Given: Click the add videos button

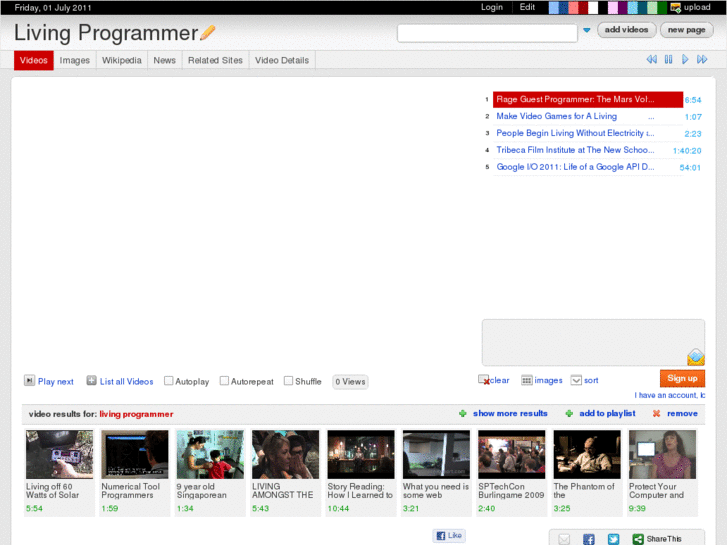Looking at the screenshot, I should 627,30.
